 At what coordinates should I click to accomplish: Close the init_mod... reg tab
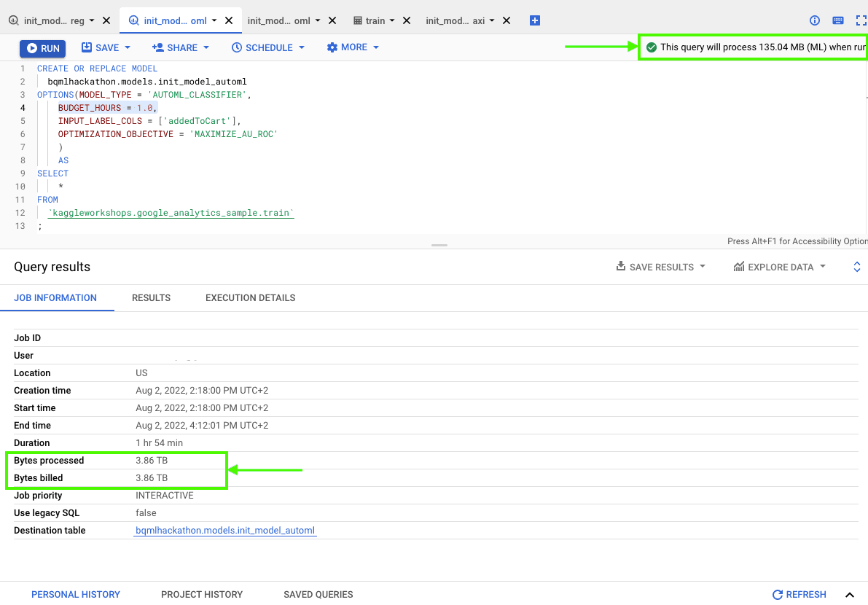click(x=107, y=20)
